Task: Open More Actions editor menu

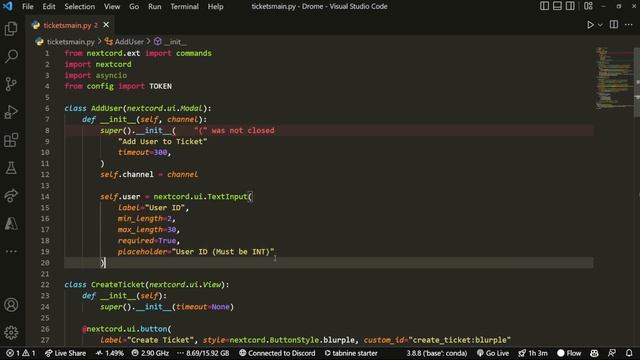Action: [629, 25]
